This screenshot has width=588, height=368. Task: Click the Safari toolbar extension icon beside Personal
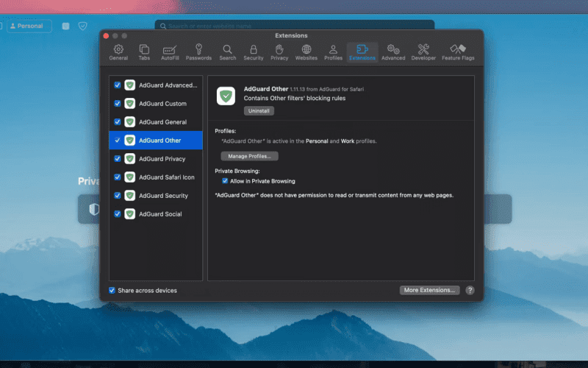pyautogui.click(x=65, y=26)
